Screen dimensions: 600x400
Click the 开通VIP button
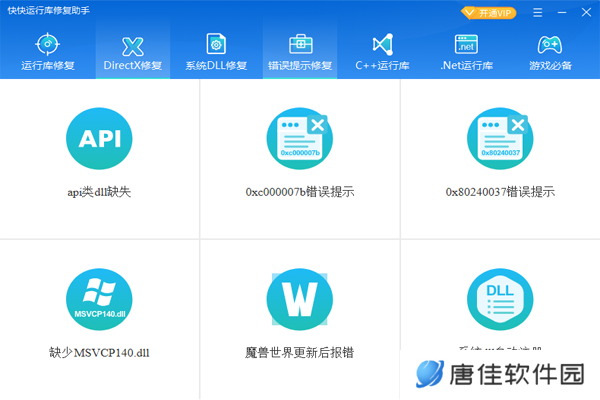tap(489, 13)
